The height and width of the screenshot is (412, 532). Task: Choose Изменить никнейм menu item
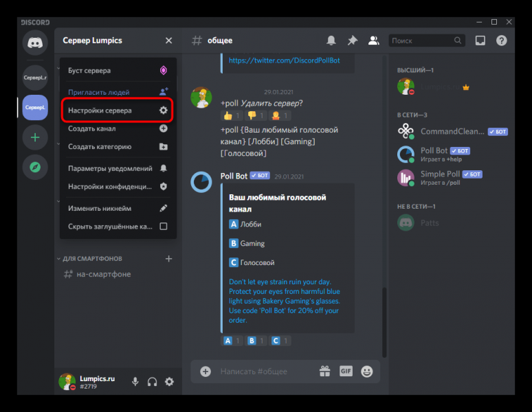click(x=118, y=208)
